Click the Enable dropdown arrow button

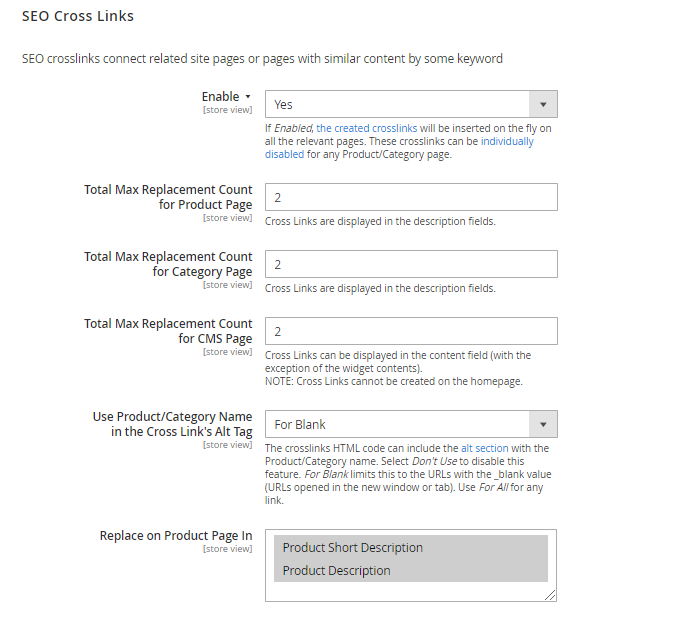click(x=542, y=104)
